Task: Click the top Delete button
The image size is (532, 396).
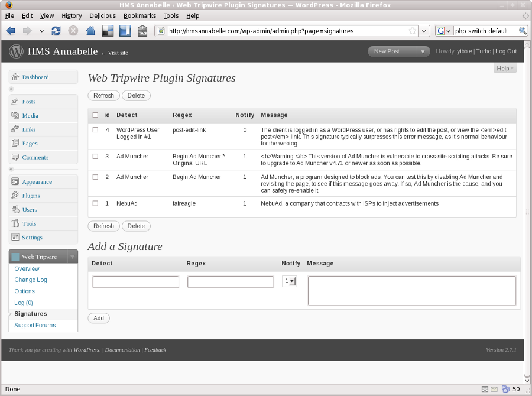Action: [x=136, y=95]
